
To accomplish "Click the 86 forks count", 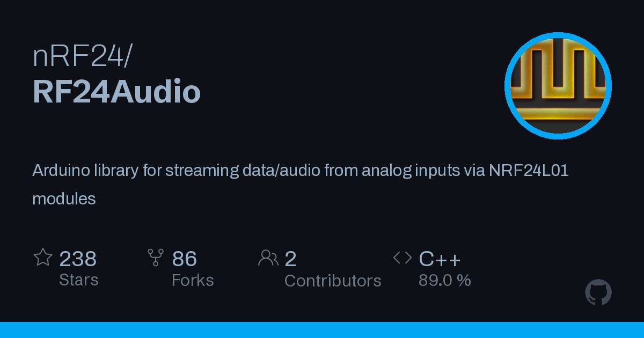I will [x=185, y=259].
